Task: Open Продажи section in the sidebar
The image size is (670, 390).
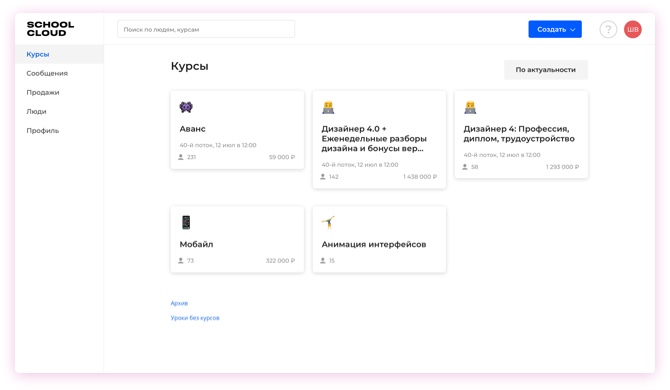Action: (43, 92)
